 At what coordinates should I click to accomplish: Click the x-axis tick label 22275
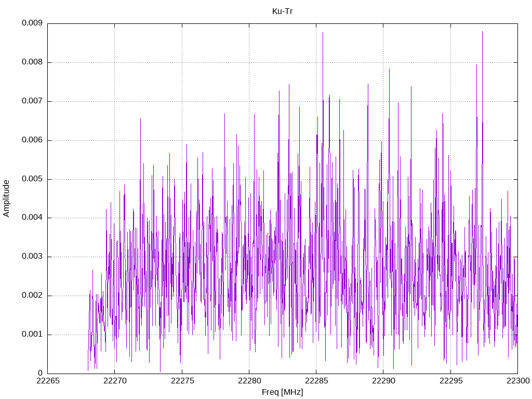tap(182, 381)
